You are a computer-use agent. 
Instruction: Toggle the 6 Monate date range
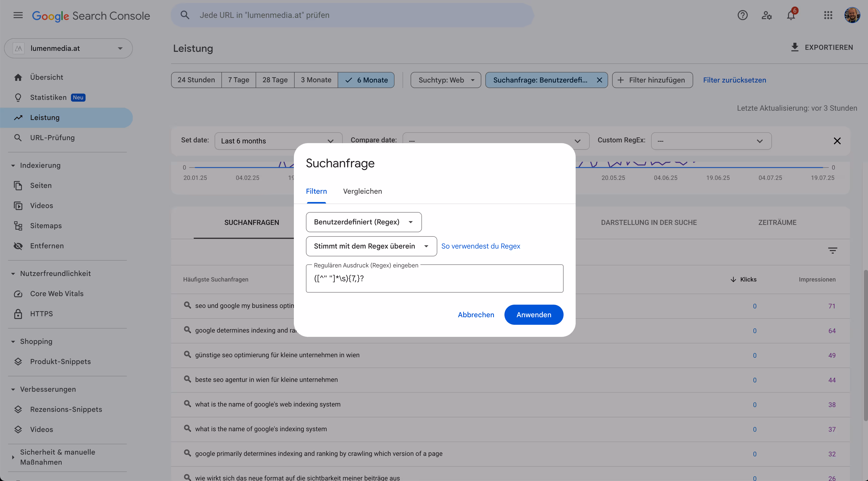(366, 80)
